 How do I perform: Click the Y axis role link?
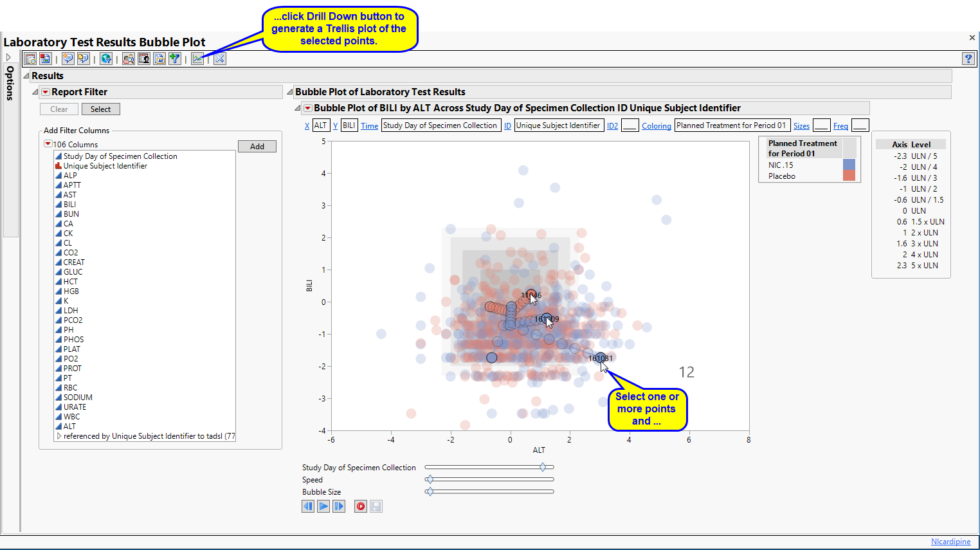pyautogui.click(x=335, y=126)
